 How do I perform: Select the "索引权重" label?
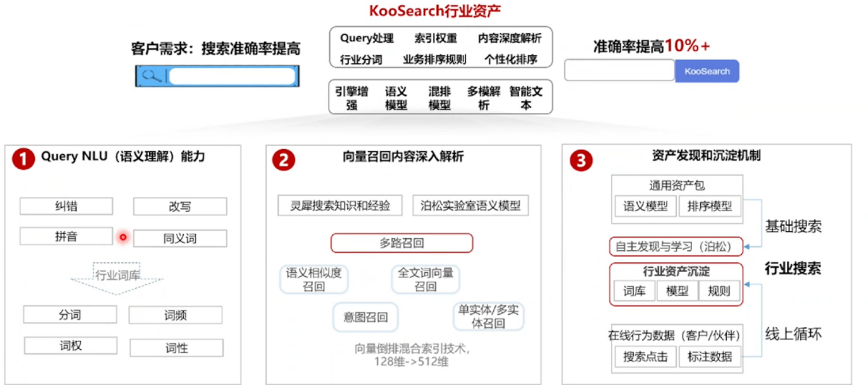(x=436, y=39)
